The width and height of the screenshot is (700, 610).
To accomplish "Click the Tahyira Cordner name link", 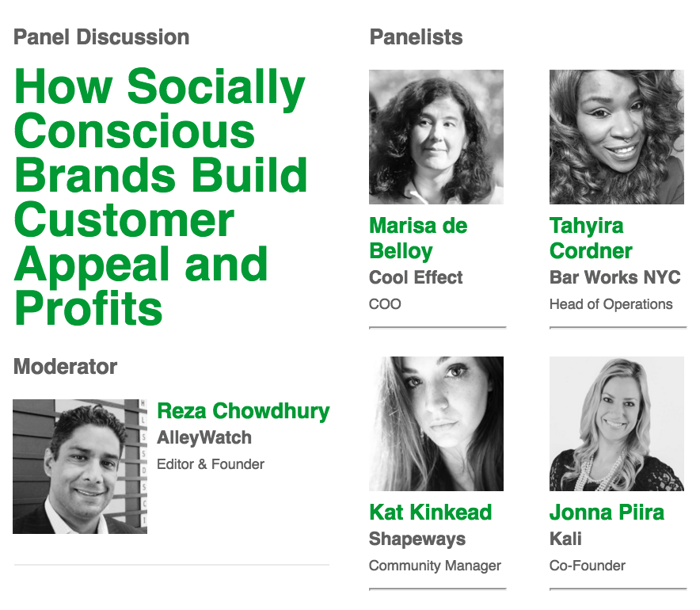I will [x=591, y=238].
